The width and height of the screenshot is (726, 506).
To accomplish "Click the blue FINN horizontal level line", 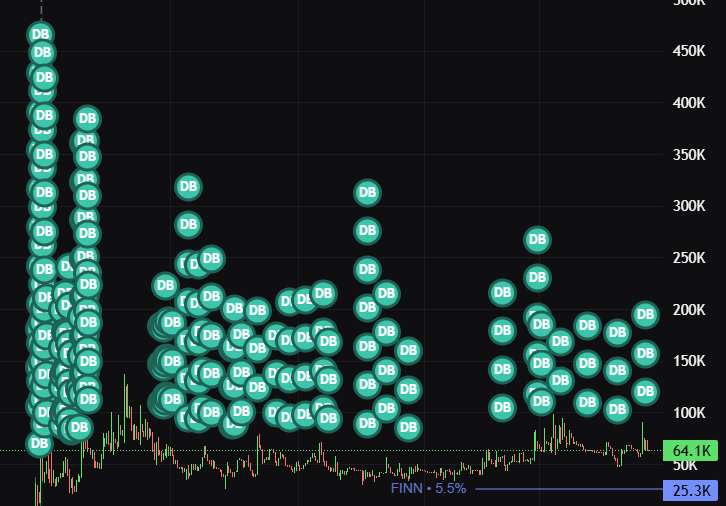I will click(x=569, y=489).
